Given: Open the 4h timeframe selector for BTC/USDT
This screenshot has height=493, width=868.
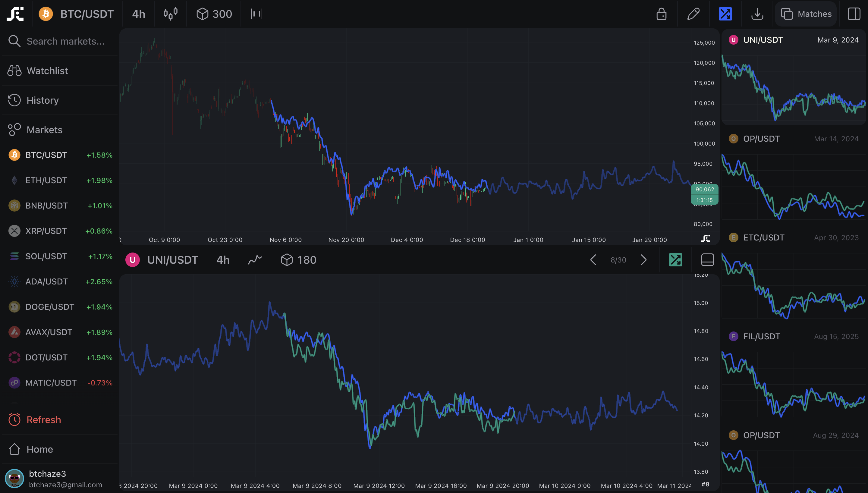Looking at the screenshot, I should [138, 14].
